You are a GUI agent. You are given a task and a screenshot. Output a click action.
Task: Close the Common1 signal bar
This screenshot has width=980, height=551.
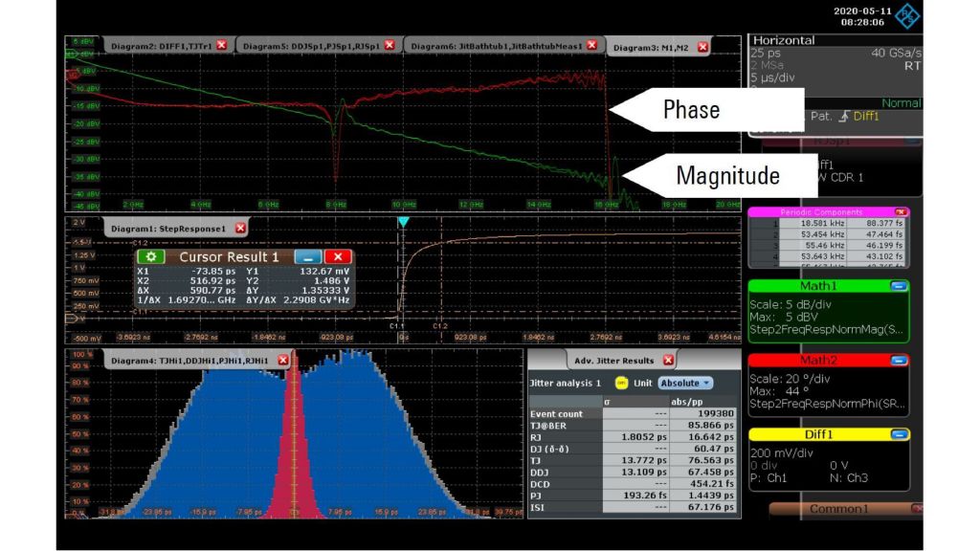[916, 509]
